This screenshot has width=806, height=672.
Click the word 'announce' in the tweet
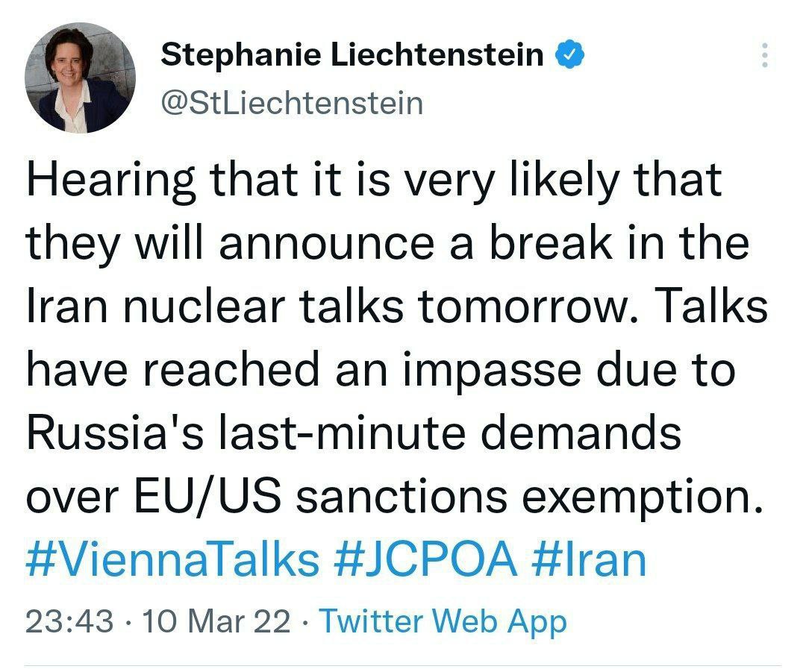[x=326, y=245]
